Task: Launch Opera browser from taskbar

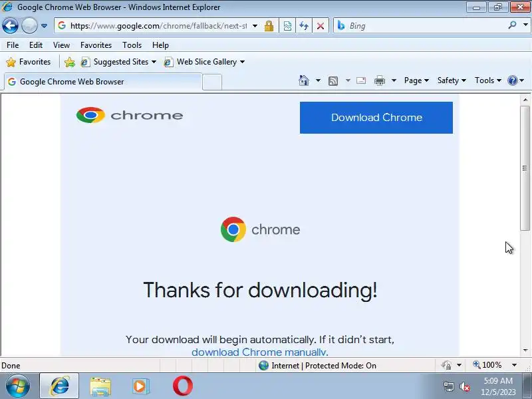Action: (182, 386)
